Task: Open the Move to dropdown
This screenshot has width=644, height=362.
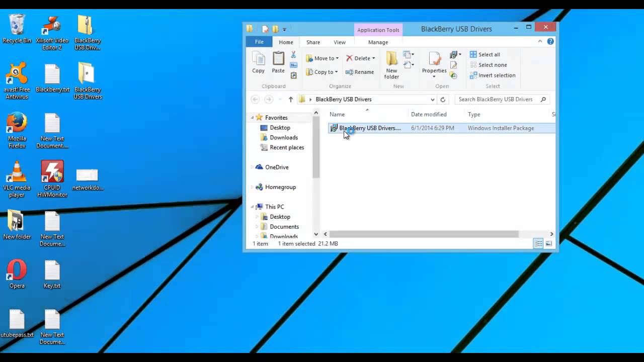Action: tap(322, 58)
